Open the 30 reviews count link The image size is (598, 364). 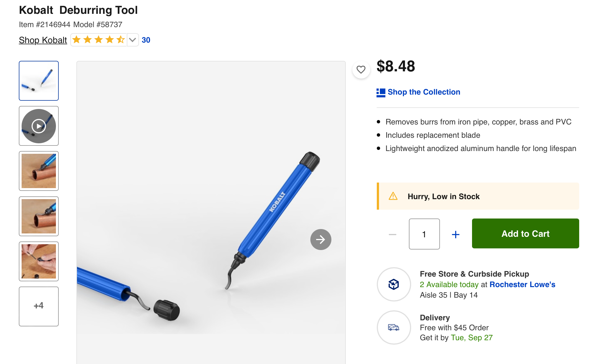[x=146, y=40]
